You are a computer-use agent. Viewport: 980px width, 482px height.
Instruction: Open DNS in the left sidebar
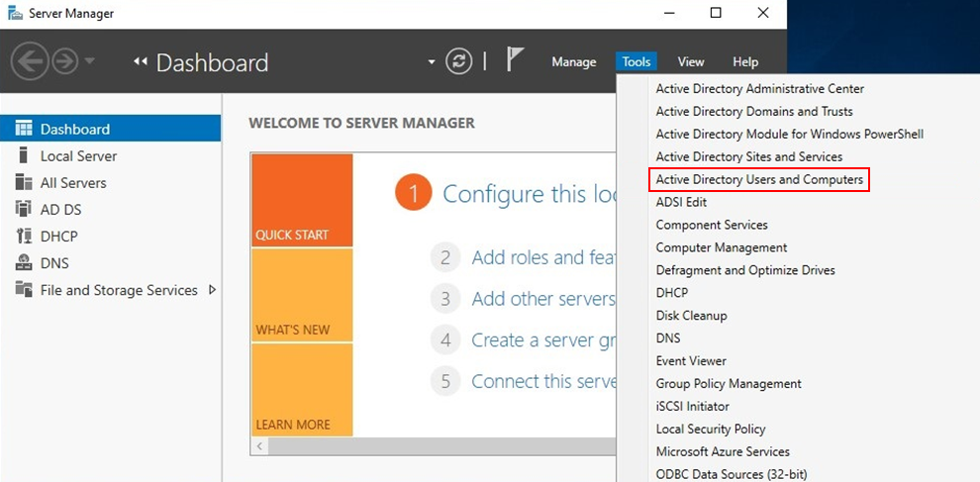coord(54,263)
